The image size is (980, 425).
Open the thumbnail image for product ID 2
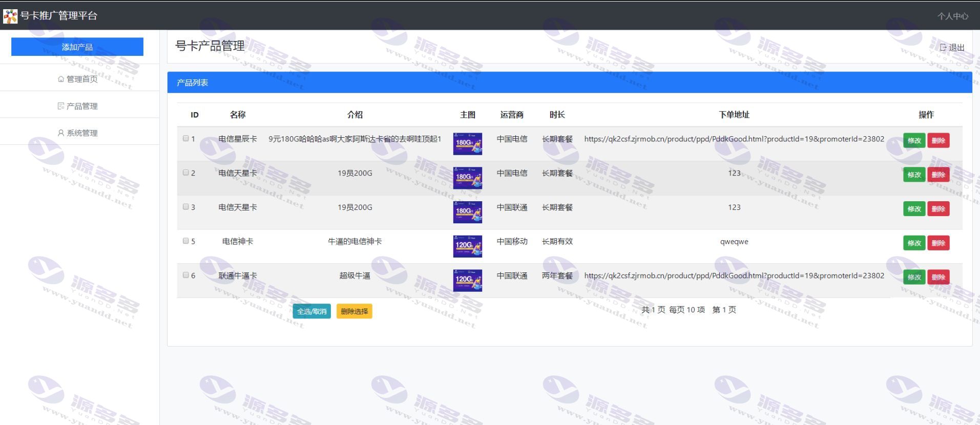[x=468, y=178]
